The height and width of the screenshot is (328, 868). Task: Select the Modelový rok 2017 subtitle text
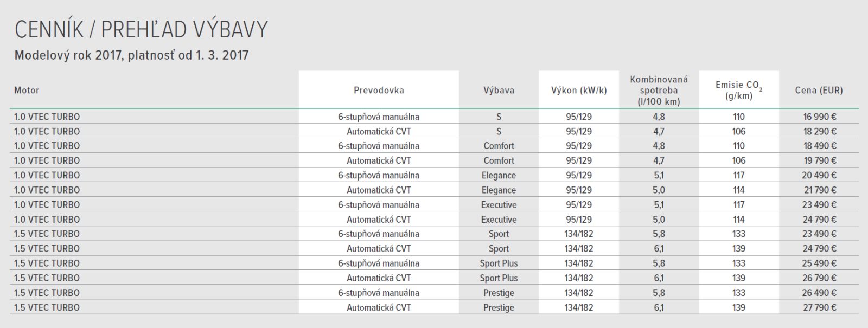[x=131, y=55]
